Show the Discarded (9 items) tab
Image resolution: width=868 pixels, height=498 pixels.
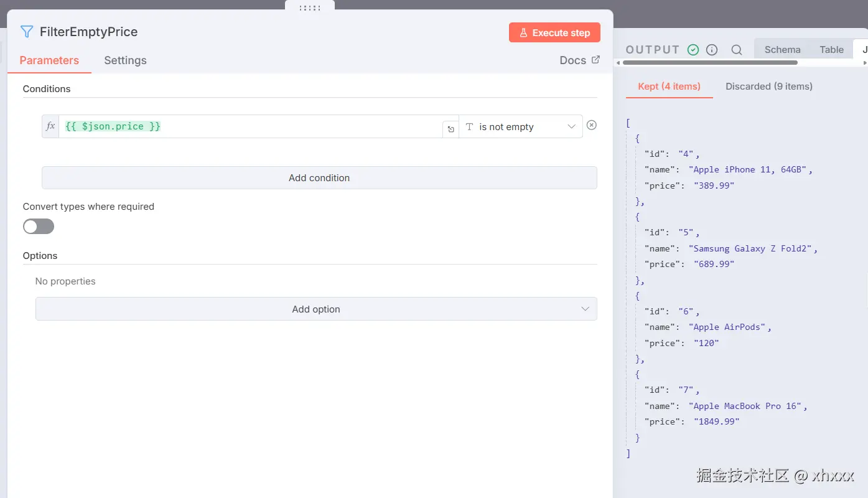click(769, 87)
